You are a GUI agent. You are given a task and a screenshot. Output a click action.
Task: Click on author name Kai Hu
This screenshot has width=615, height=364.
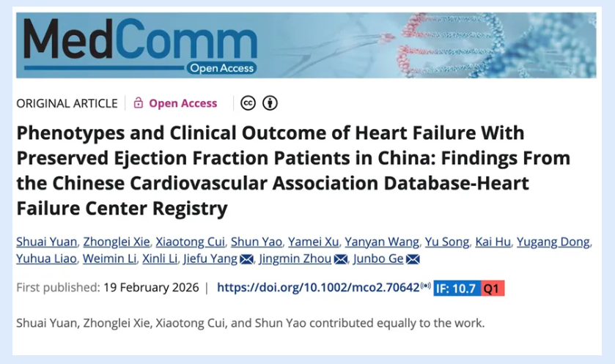[x=495, y=242]
